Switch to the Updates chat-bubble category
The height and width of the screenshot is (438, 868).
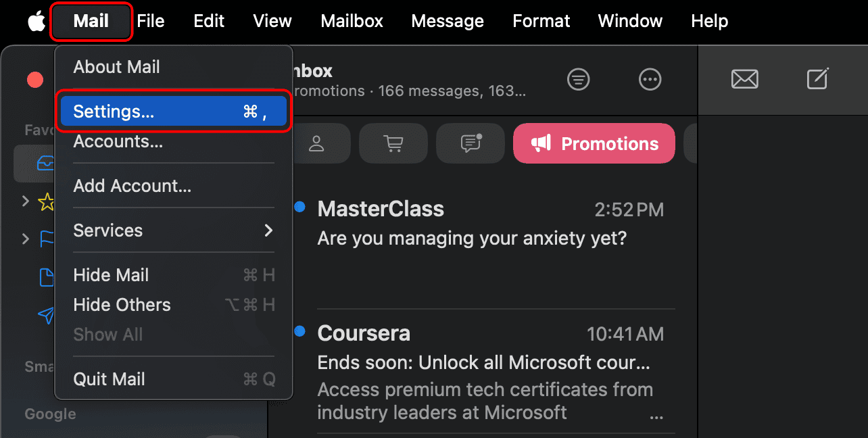pyautogui.click(x=470, y=143)
